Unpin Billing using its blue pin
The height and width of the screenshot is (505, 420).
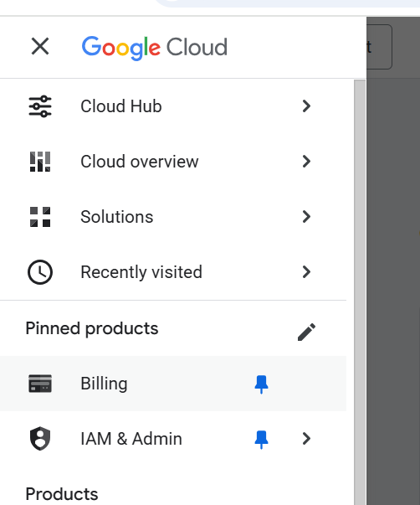click(261, 384)
